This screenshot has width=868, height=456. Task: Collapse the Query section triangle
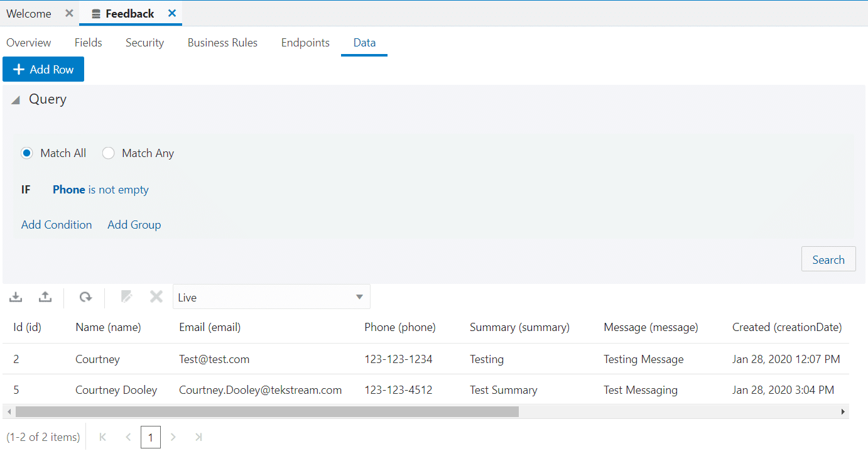click(x=16, y=100)
